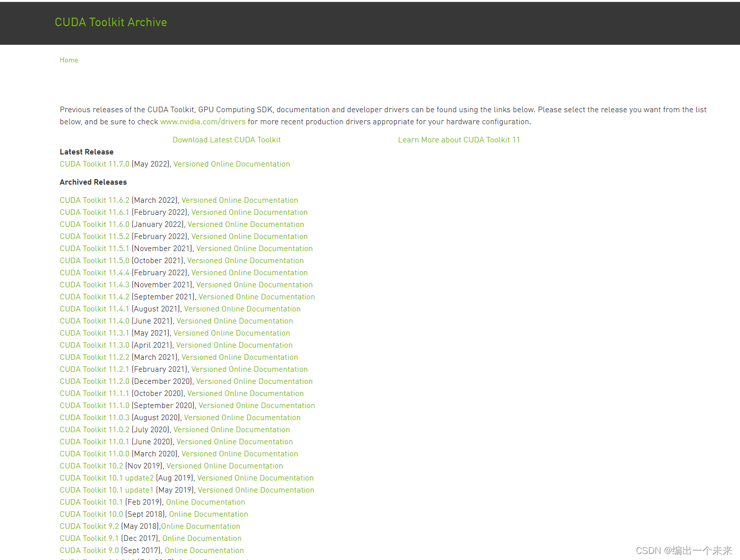Choose CUDA Toolkit 11.6.0 link
This screenshot has height=560, width=740.
[x=95, y=224]
